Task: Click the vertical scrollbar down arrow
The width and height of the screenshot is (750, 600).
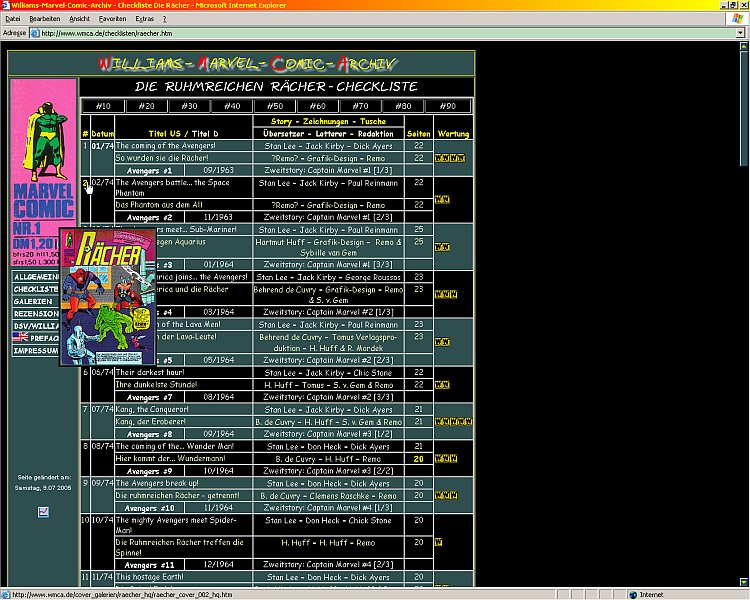Action: coord(744,582)
